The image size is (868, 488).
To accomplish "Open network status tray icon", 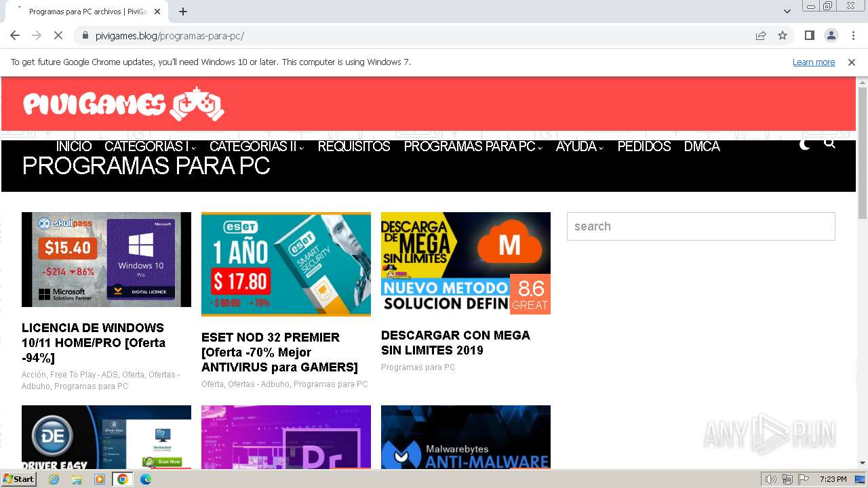I will [787, 479].
